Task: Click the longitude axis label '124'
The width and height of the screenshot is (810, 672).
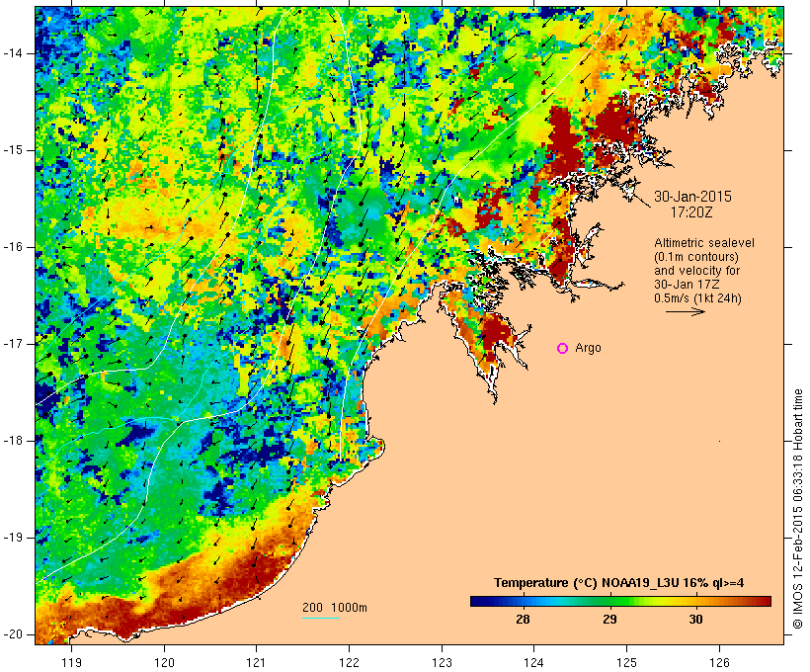Action: click(x=534, y=662)
